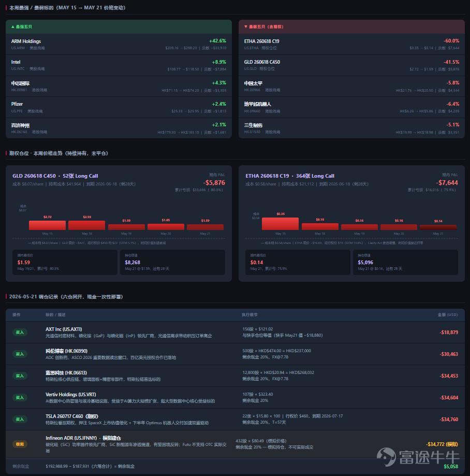Click the 金额 (USD) column header
The height and width of the screenshot is (476, 470).
click(x=448, y=315)
